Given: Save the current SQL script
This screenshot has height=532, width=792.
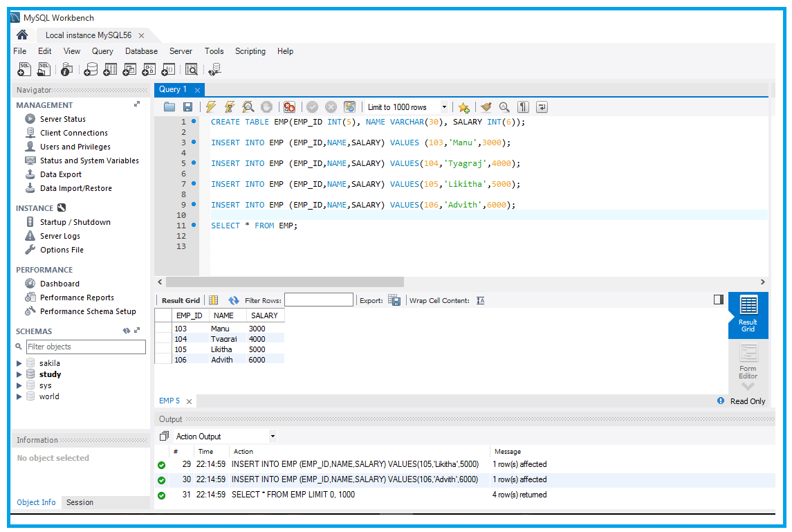Looking at the screenshot, I should coord(187,107).
